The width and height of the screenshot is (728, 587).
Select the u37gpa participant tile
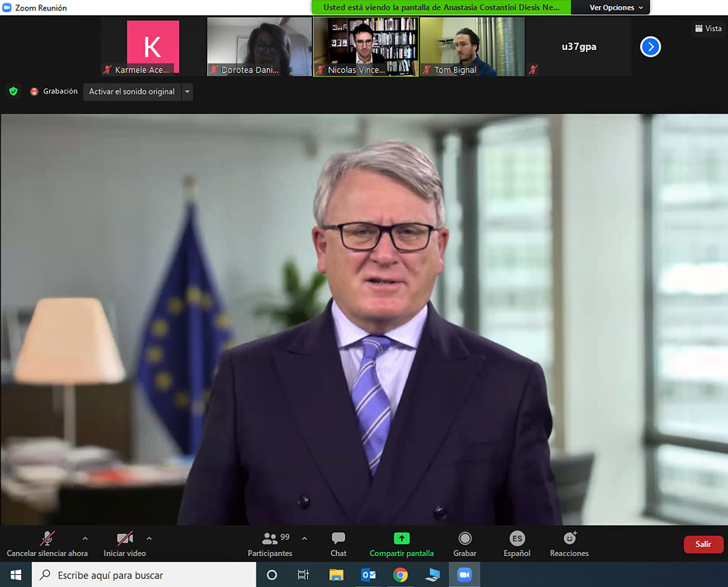click(x=579, y=46)
